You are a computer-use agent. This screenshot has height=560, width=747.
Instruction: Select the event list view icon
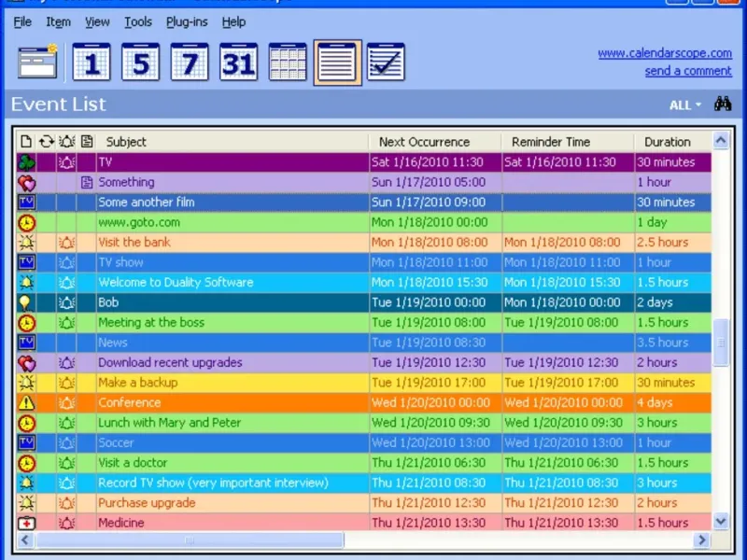click(x=337, y=63)
